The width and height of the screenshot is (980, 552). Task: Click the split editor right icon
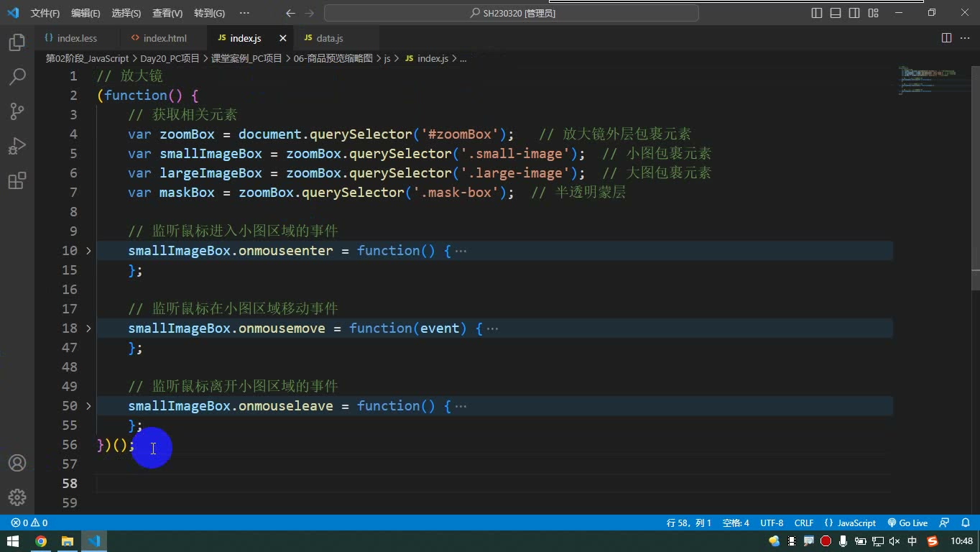coord(947,38)
